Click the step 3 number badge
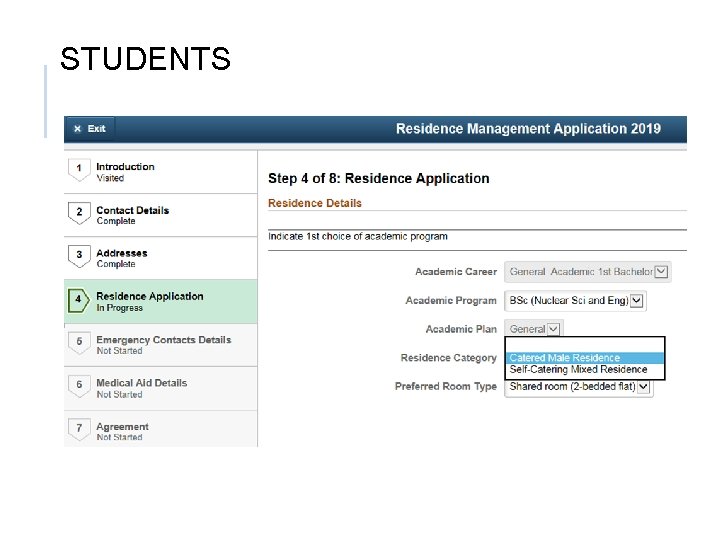The width and height of the screenshot is (720, 540). pos(79,255)
